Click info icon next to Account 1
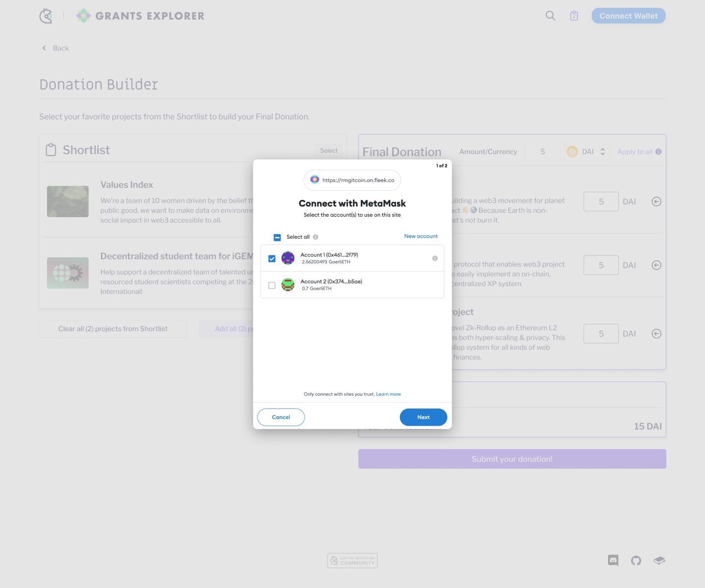 pos(435,258)
